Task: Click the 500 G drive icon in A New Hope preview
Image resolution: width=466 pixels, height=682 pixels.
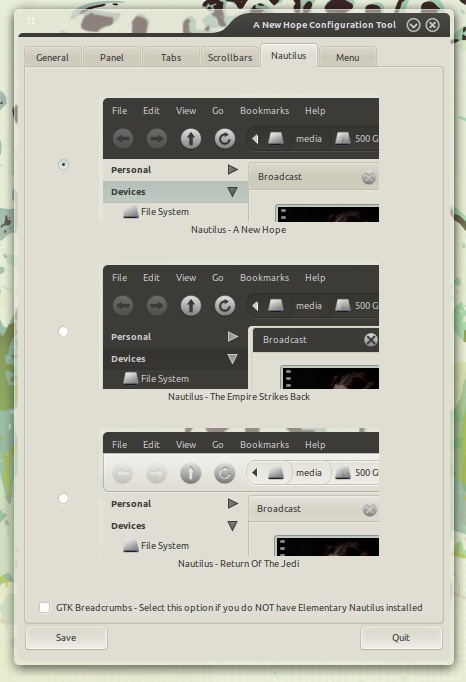Action: tap(343, 139)
